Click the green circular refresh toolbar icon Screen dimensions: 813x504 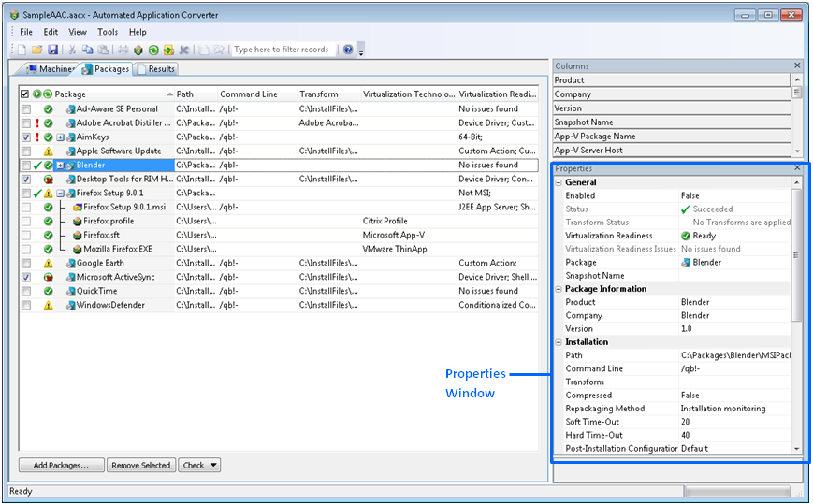click(x=153, y=50)
